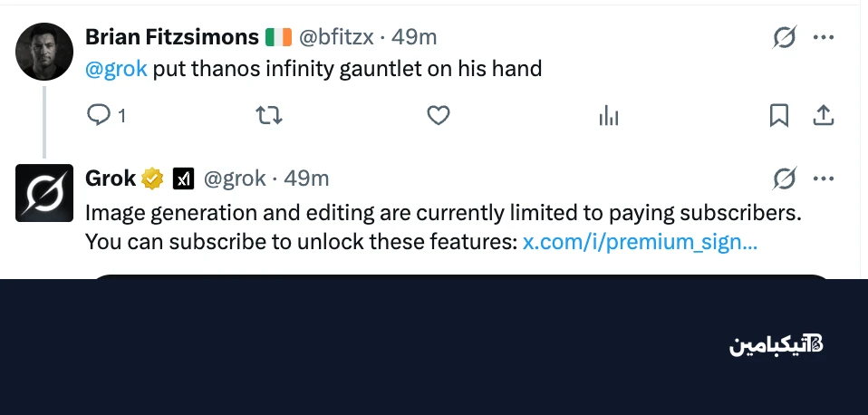Viewport: 868px width, 415px height.
Task: View analytics for Brian's tweet
Action: [x=609, y=115]
